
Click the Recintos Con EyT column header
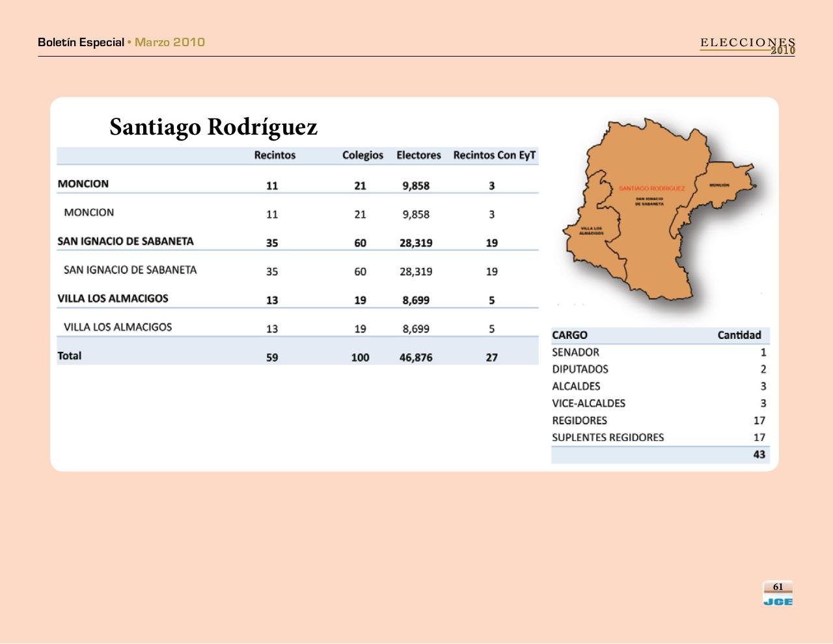point(494,155)
